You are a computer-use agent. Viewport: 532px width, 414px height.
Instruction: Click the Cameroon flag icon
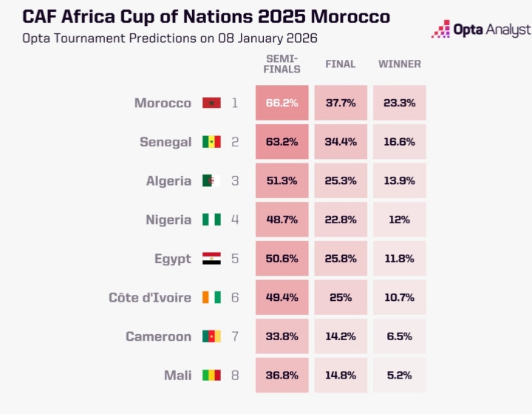(x=211, y=336)
